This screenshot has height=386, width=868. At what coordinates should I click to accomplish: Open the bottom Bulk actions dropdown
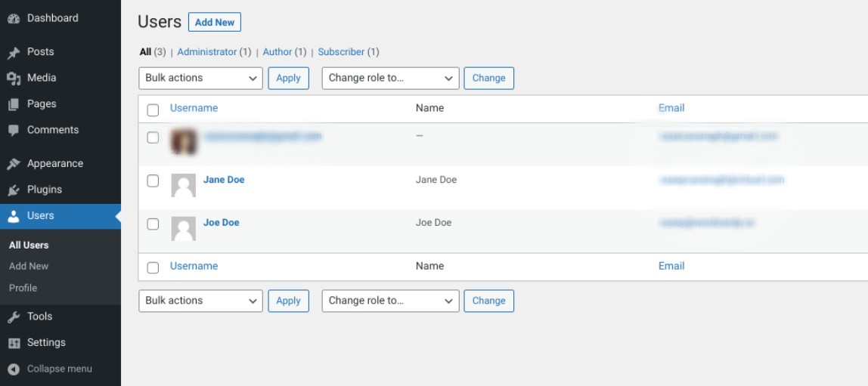click(200, 301)
